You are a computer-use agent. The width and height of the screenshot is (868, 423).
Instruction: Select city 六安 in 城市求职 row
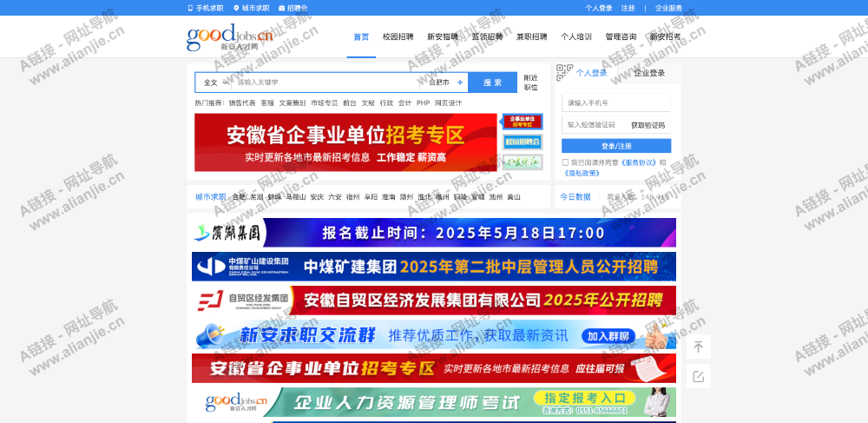point(335,197)
